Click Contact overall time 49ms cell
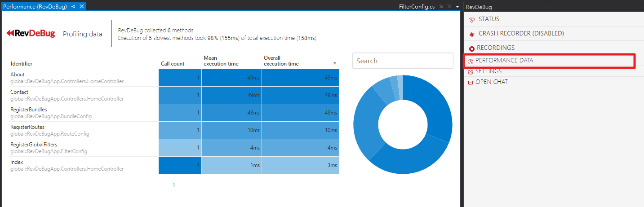This screenshot has width=644, height=207. [301, 95]
